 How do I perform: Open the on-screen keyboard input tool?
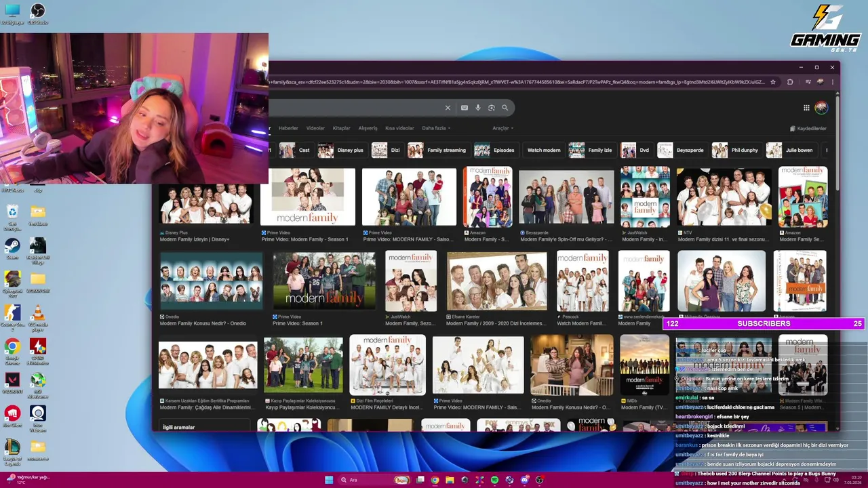point(464,108)
